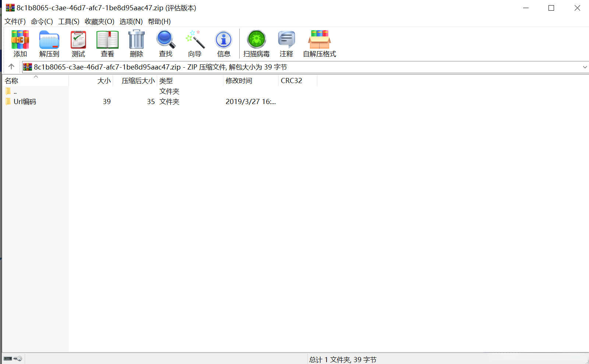The height and width of the screenshot is (364, 589).
Task: Open the Tools (工具) menu
Action: coord(69,21)
